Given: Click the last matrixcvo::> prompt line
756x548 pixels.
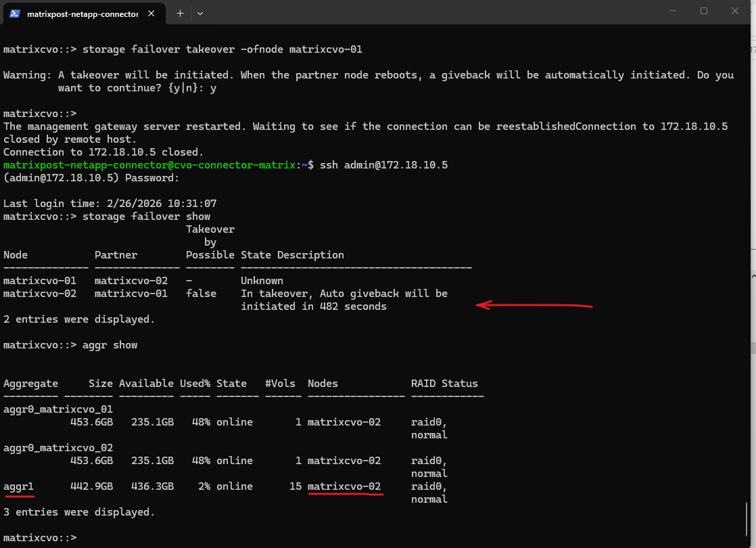Looking at the screenshot, I should click(x=40, y=538).
